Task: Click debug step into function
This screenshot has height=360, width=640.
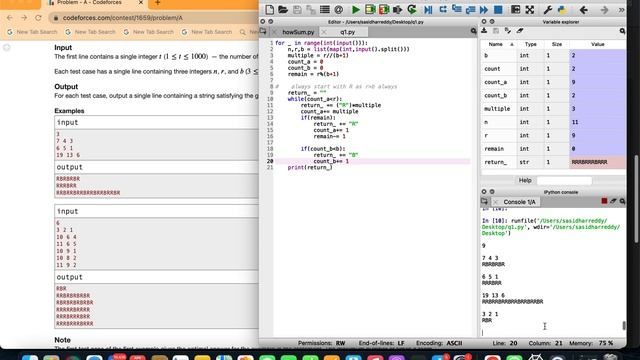Action: 457,9
